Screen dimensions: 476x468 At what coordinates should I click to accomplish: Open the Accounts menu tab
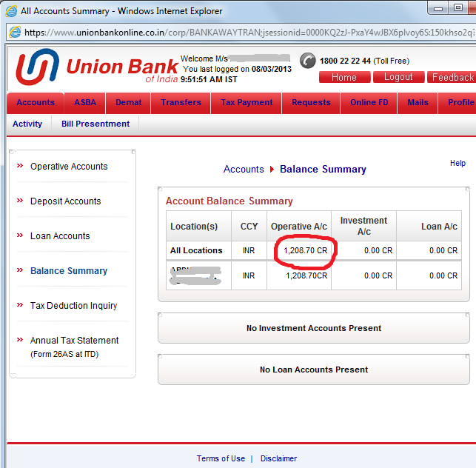[36, 103]
